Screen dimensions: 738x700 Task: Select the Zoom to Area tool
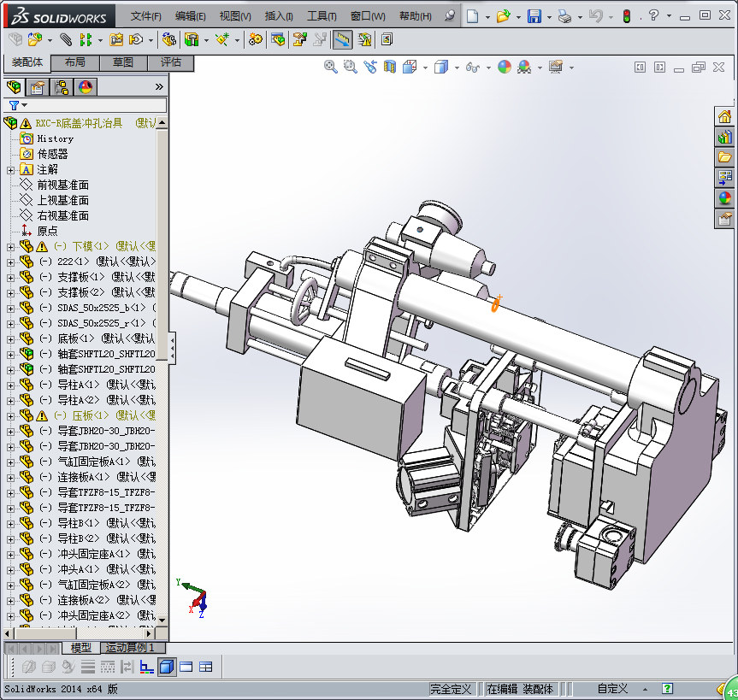[x=348, y=68]
